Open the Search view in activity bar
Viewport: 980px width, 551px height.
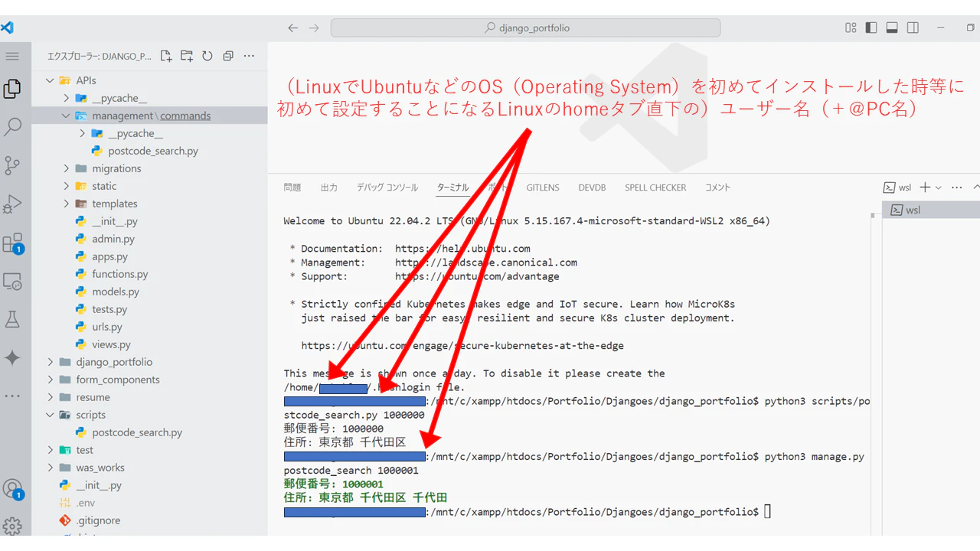12,127
